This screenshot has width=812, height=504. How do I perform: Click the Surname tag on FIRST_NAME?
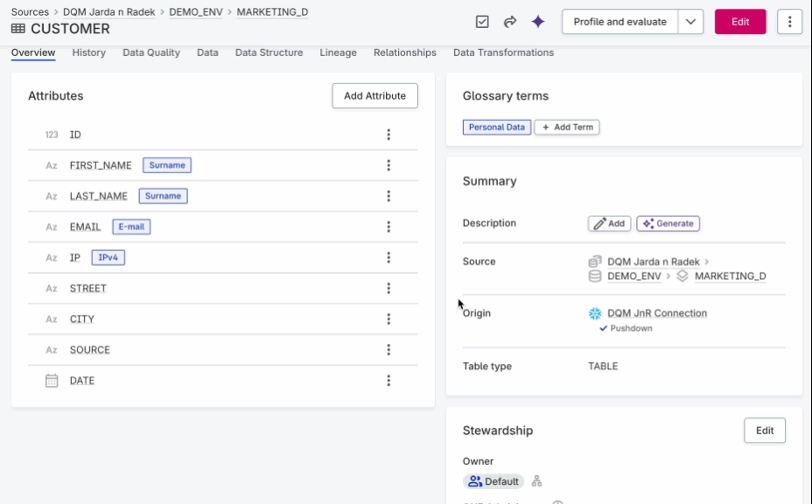(x=167, y=165)
